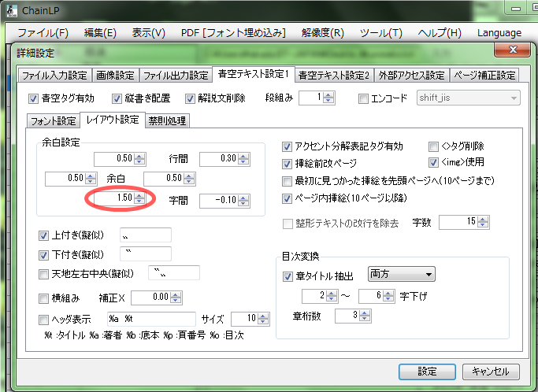Viewport: 538px width, 392px height.
Task: Enable 最初に見つかった挿絵を先頭ページへ checkbox
Action: pos(287,181)
